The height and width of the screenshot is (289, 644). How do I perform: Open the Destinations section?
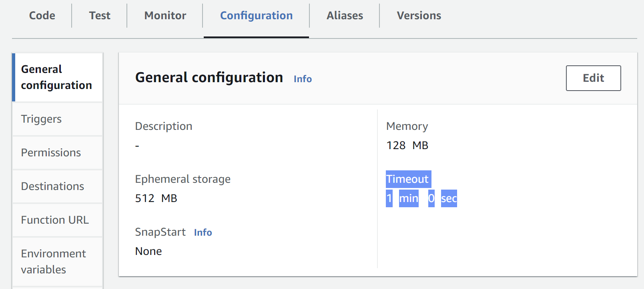click(52, 186)
